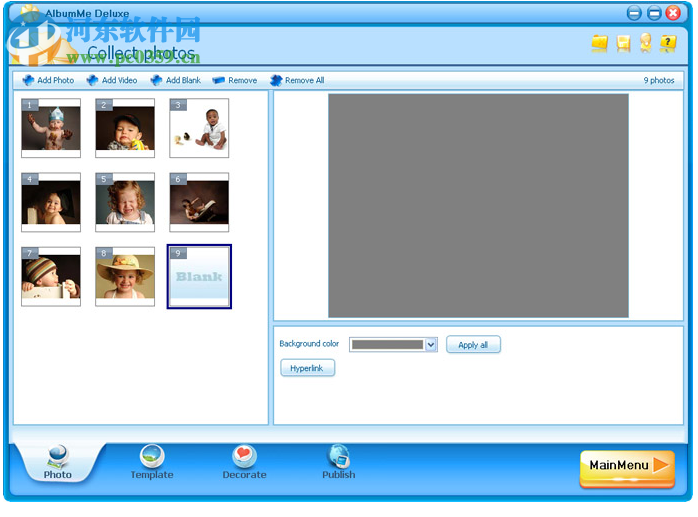Select photo thumbnail number 3
This screenshot has height=517, width=698.
(x=199, y=128)
